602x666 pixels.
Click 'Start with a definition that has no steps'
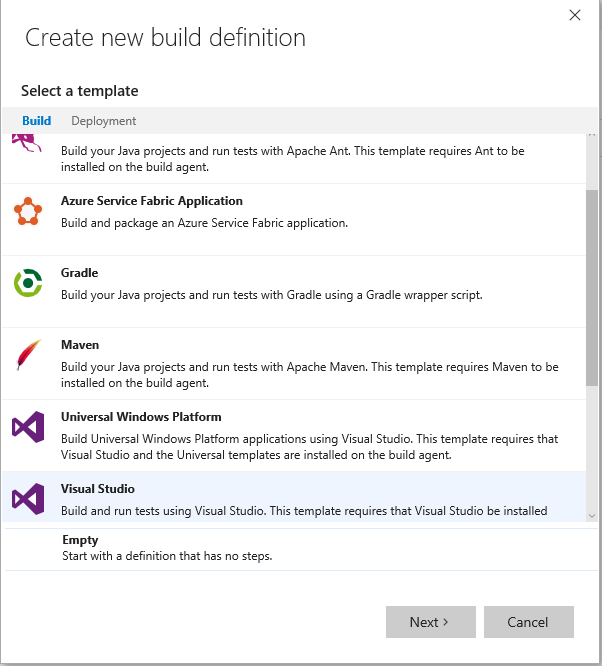167,556
